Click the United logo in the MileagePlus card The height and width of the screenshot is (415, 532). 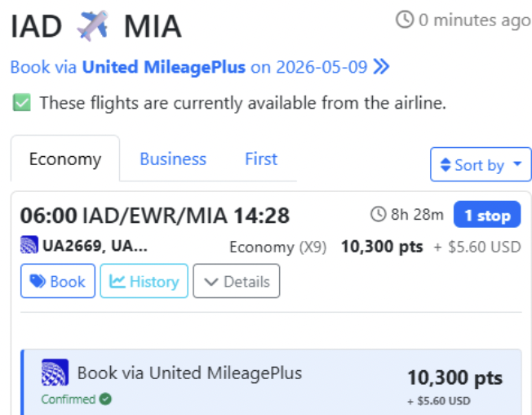(55, 373)
